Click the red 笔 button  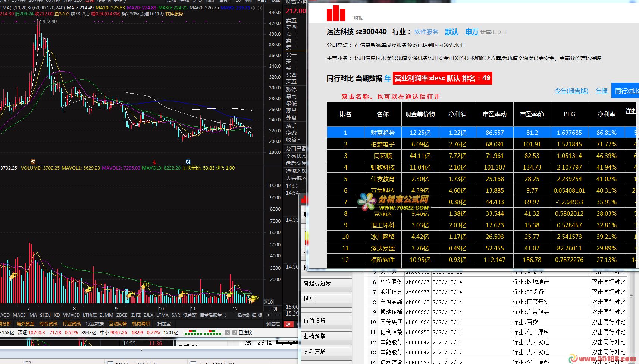288,324
